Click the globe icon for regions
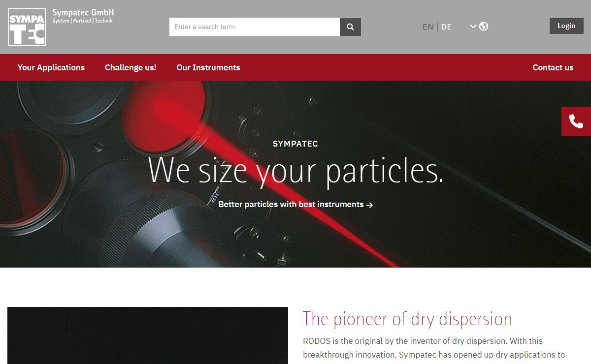The image size is (591, 364). pos(484,26)
